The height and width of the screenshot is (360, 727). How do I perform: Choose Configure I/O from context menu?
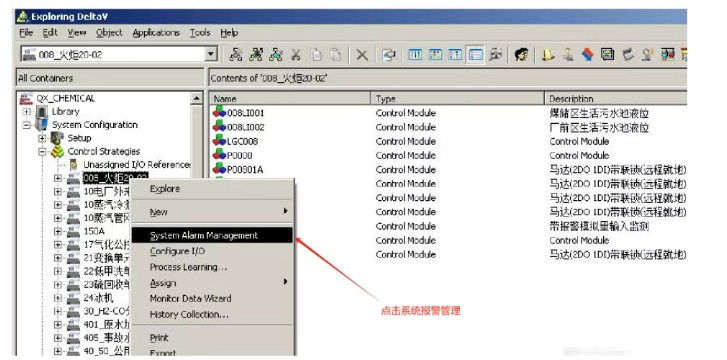coord(177,251)
